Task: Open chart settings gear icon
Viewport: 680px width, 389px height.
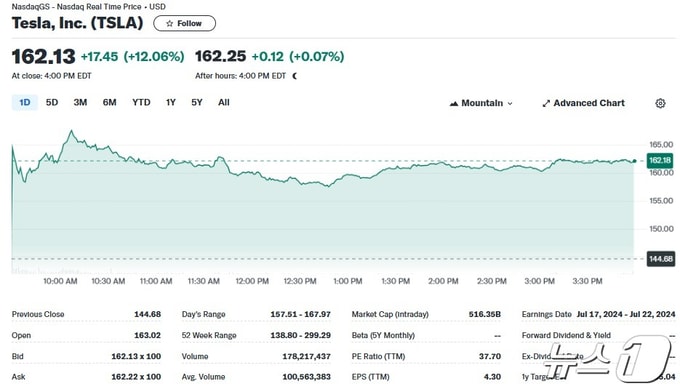Action: click(x=660, y=103)
